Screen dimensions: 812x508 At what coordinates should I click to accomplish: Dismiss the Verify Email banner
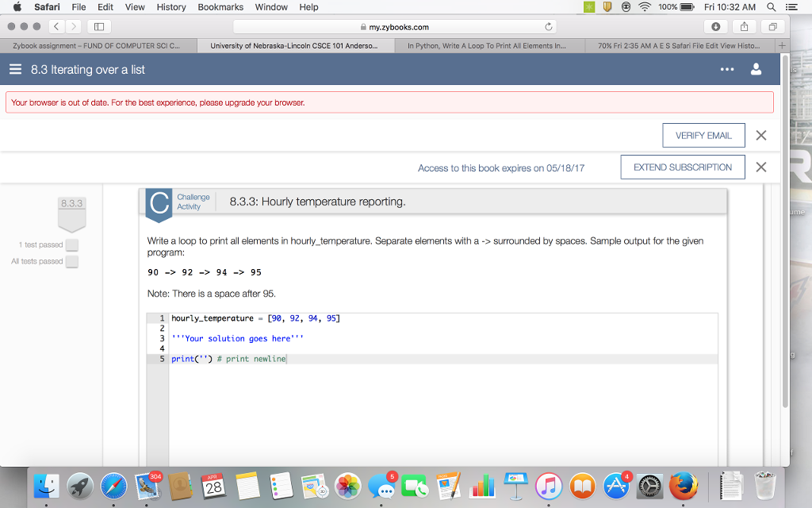click(760, 135)
